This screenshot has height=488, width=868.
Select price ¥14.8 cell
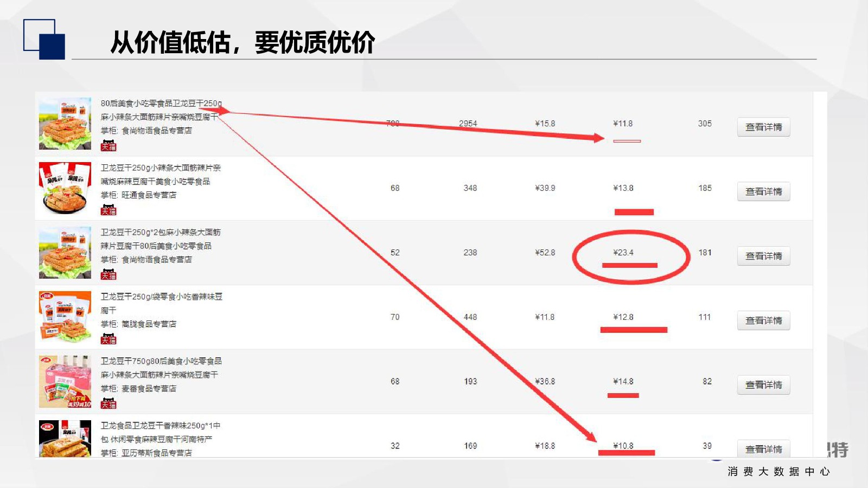click(623, 382)
